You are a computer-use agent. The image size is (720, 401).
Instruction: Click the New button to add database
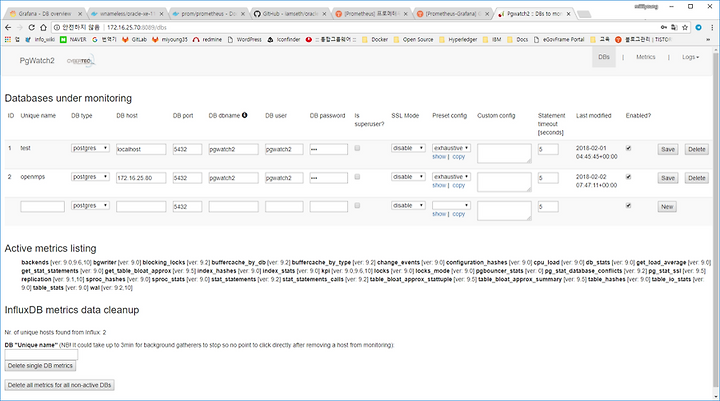pyautogui.click(x=667, y=207)
